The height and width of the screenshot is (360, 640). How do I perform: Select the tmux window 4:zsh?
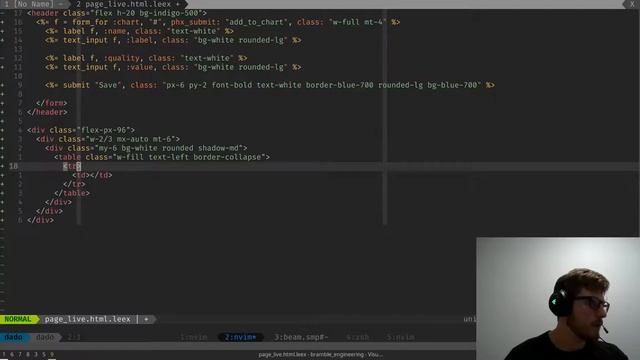[x=358, y=337]
